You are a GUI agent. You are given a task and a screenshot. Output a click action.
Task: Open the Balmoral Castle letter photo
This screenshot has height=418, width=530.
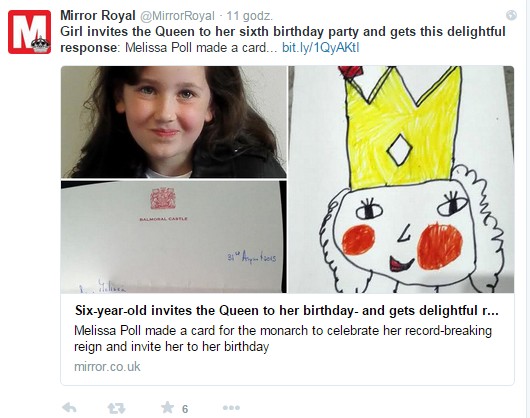[x=174, y=237]
